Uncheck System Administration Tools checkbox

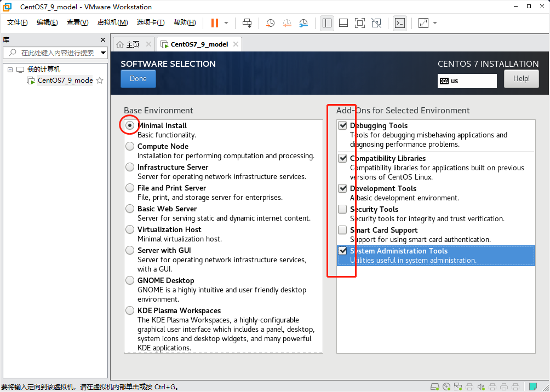pyautogui.click(x=342, y=251)
